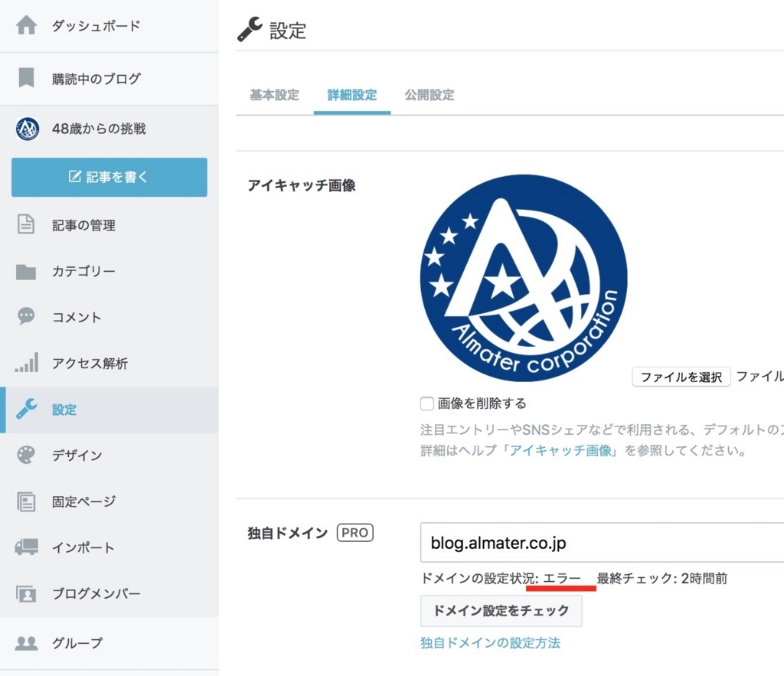Open the 独自ドメインの設定方法 link
This screenshot has height=676, width=784.
click(x=491, y=643)
